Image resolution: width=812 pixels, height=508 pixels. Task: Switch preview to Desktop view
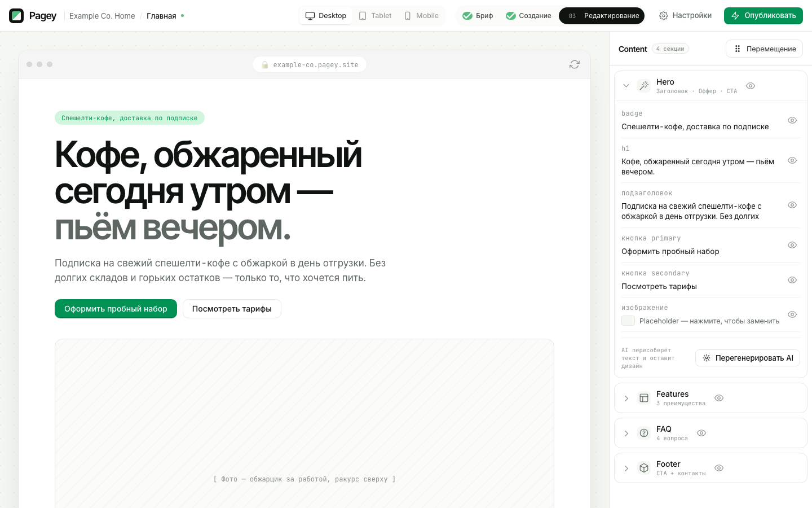(326, 16)
